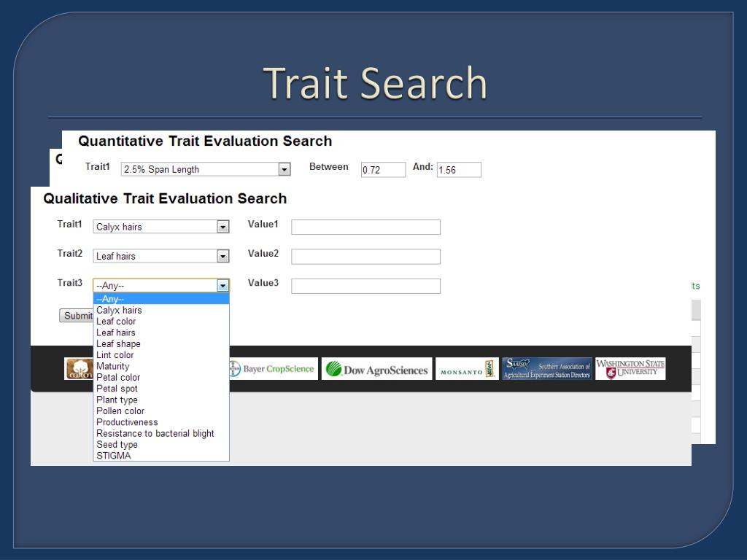Open the Southern Association of Agricultural Experiment Station Directors logo
Viewport: 747px width, 560px height.
coord(547,368)
